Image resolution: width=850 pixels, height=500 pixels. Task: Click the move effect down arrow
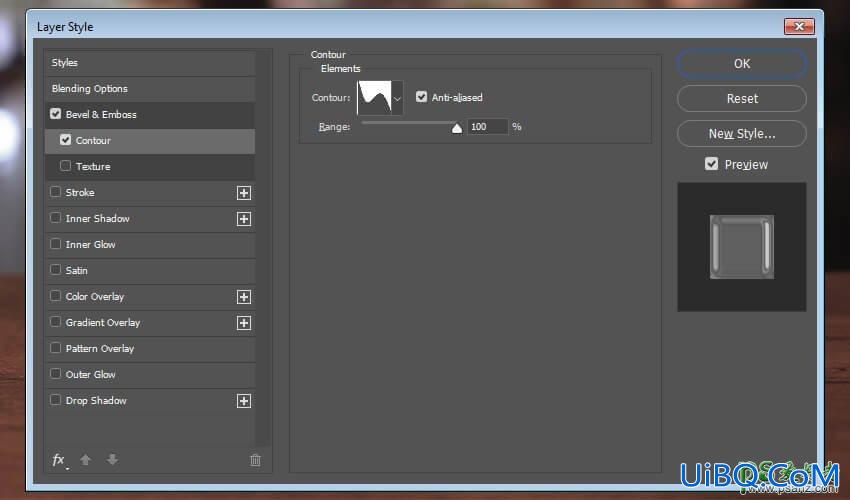click(x=112, y=460)
